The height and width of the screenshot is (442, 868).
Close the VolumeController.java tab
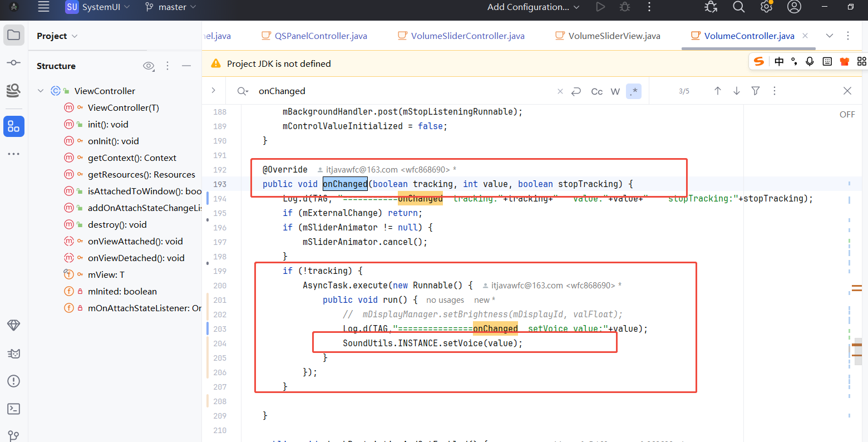tap(805, 36)
